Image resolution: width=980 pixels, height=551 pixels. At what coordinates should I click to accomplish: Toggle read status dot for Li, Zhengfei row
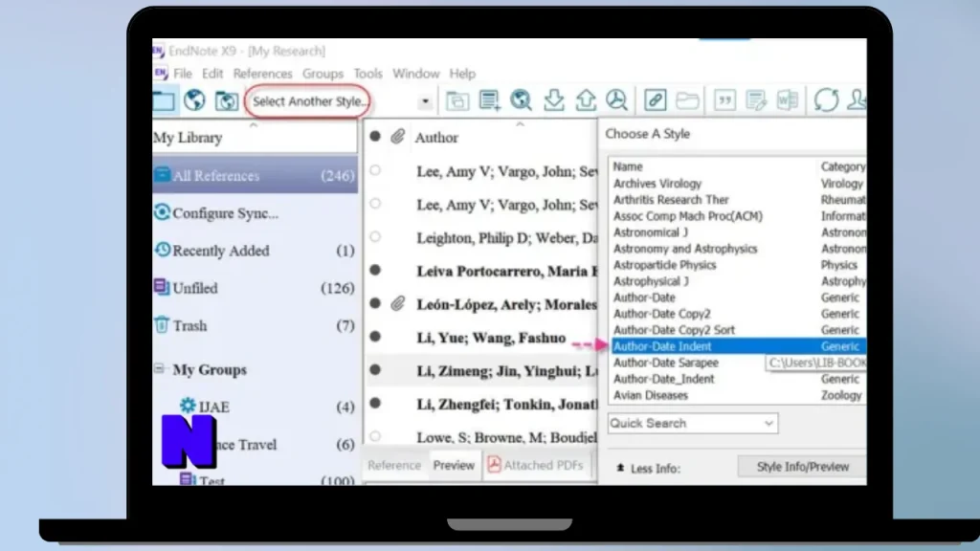click(x=375, y=403)
